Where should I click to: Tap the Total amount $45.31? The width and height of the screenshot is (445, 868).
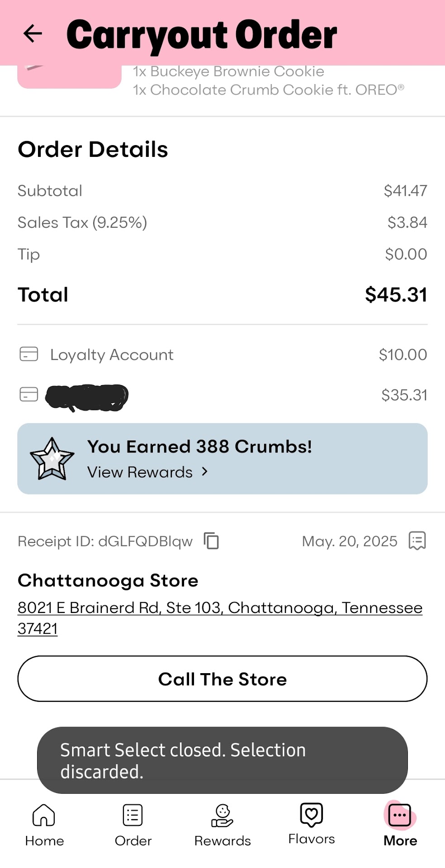coord(396,295)
